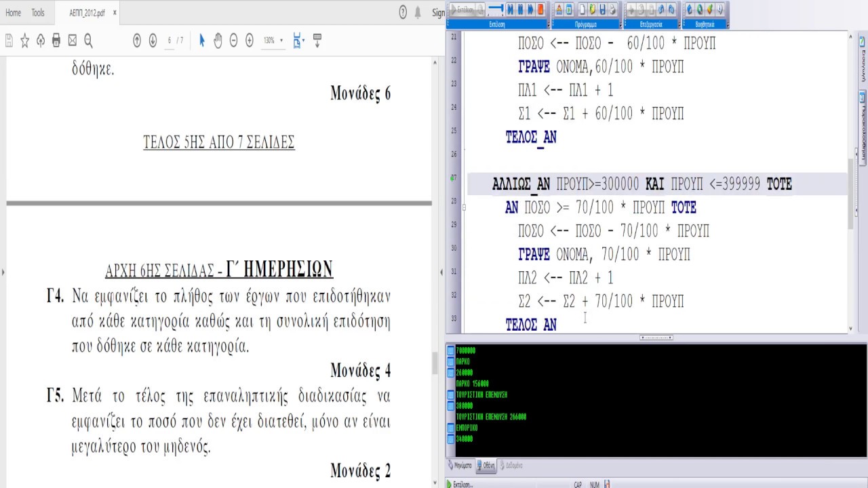Click the ΑΛΛΙΩΣ_ΑΝ code line
The height and width of the screenshot is (488, 868).
642,184
